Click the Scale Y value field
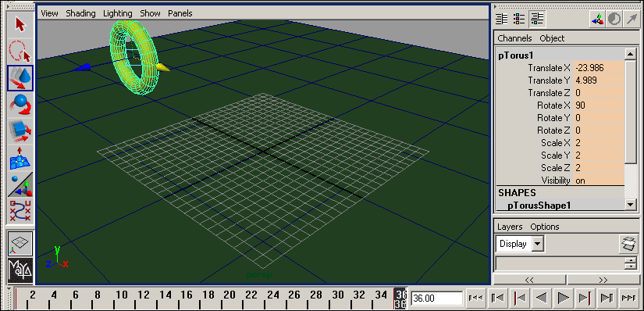The height and width of the screenshot is (311, 644). [599, 155]
